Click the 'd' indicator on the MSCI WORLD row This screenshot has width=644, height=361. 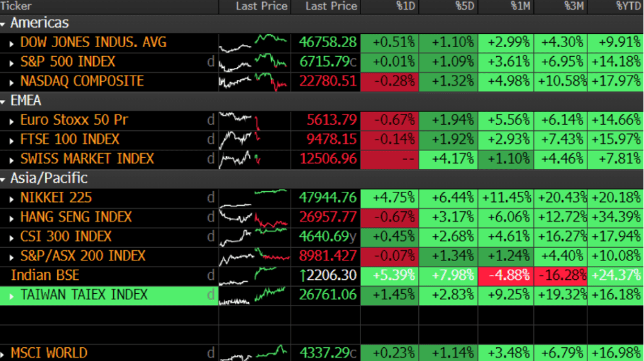[211, 353]
